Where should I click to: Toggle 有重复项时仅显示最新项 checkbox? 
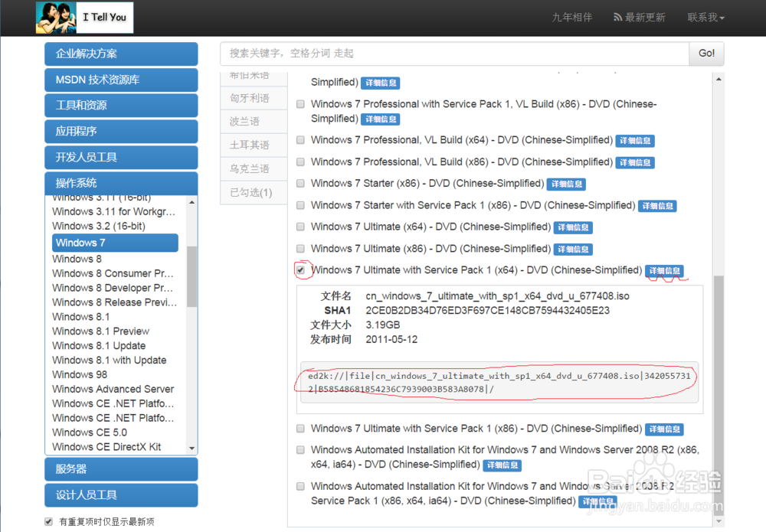48,522
